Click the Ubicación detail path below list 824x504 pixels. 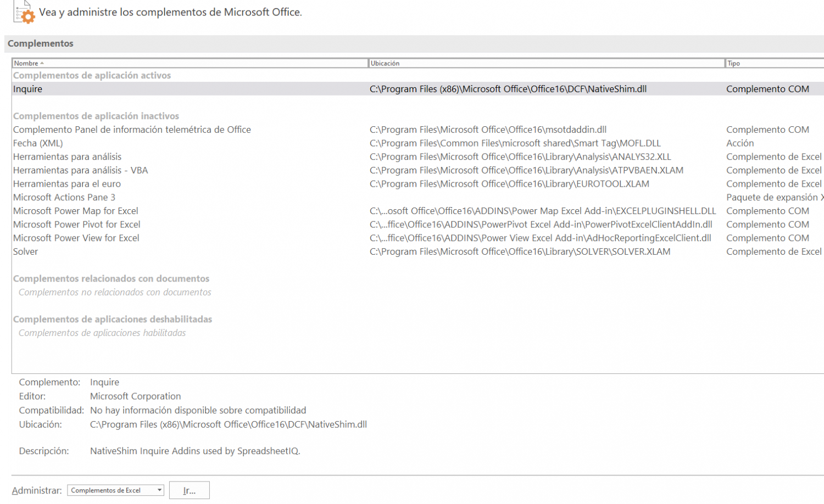click(x=229, y=424)
